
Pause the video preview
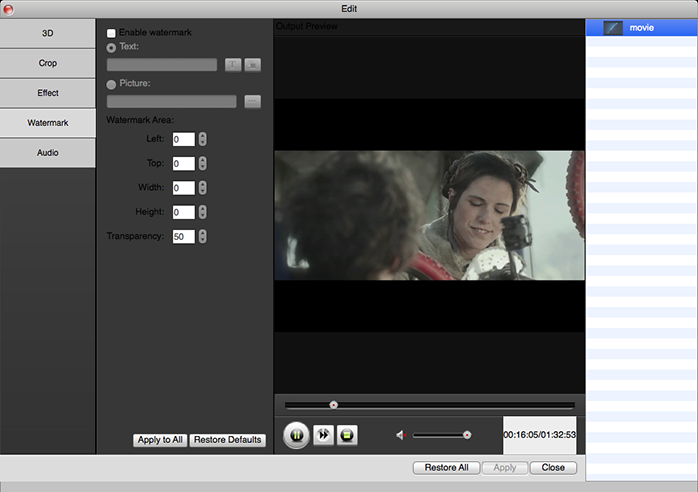click(296, 435)
